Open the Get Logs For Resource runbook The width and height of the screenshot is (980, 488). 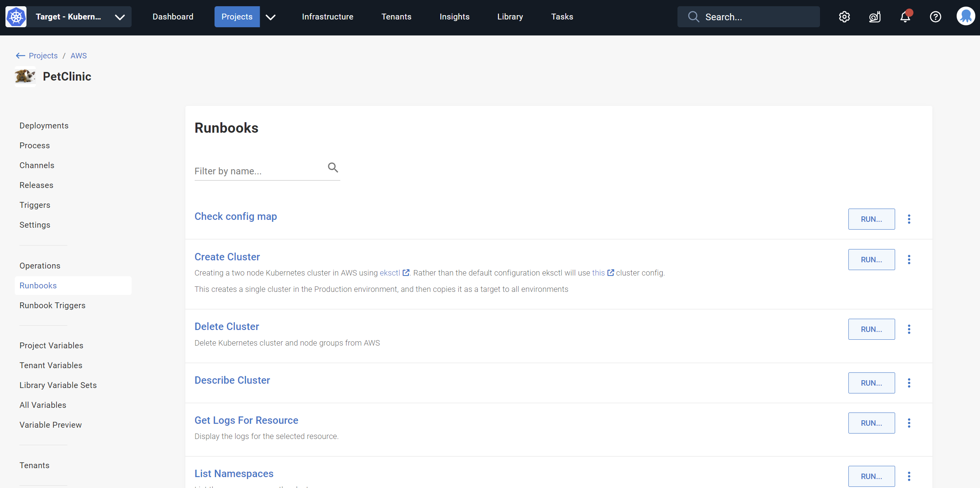click(x=246, y=420)
